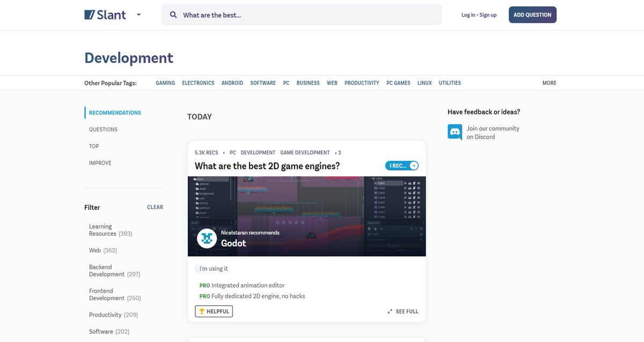Image resolution: width=644 pixels, height=342 pixels.
Task: Open the PC tag in popular tags
Action: 286,83
